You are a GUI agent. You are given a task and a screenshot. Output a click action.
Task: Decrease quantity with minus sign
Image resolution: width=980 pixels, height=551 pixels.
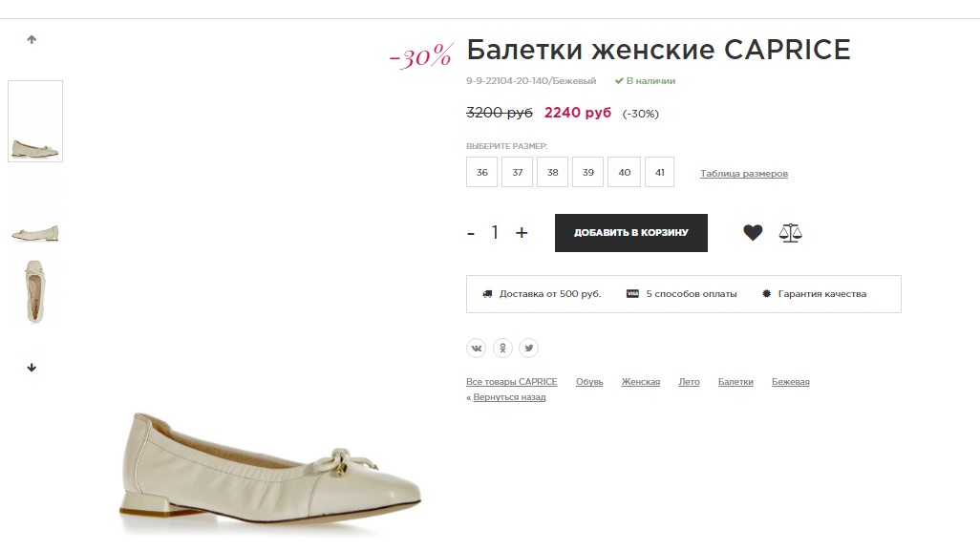click(471, 234)
